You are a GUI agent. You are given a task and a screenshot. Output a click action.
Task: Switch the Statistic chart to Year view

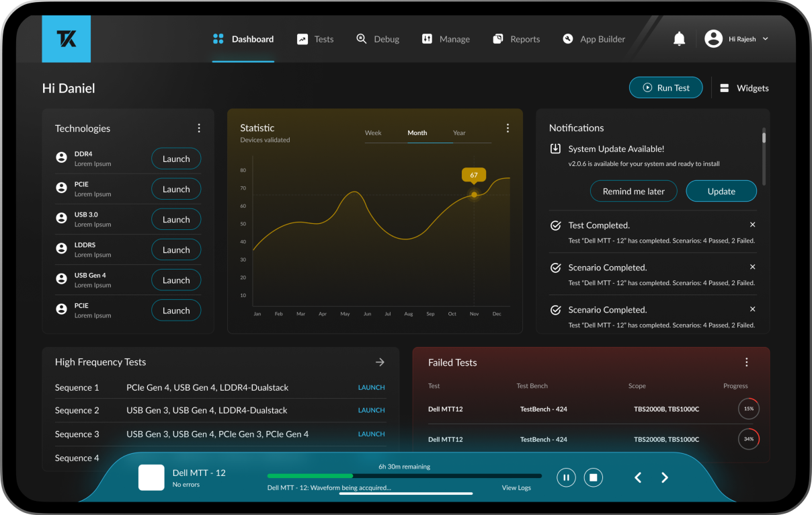point(459,132)
